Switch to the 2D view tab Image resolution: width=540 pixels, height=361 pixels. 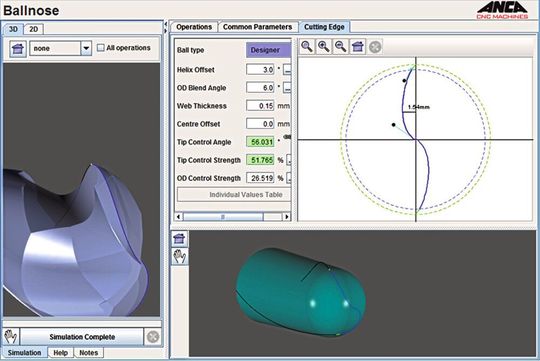pos(33,29)
